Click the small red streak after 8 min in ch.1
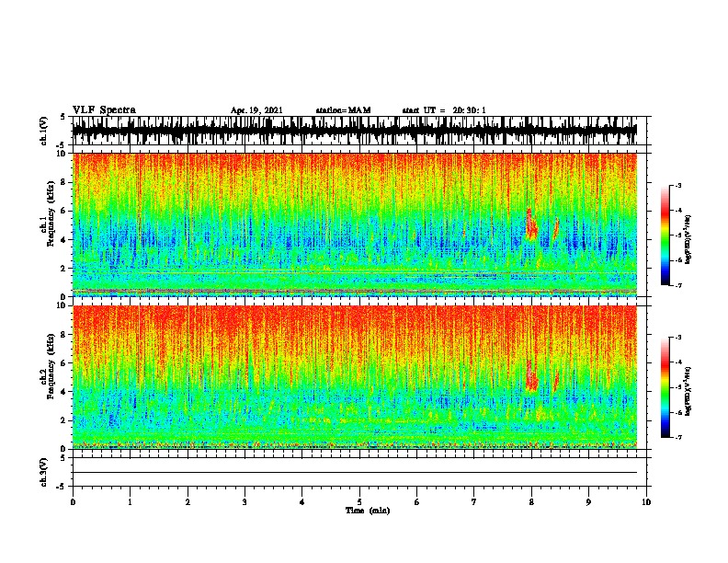The image size is (728, 563). click(x=555, y=227)
